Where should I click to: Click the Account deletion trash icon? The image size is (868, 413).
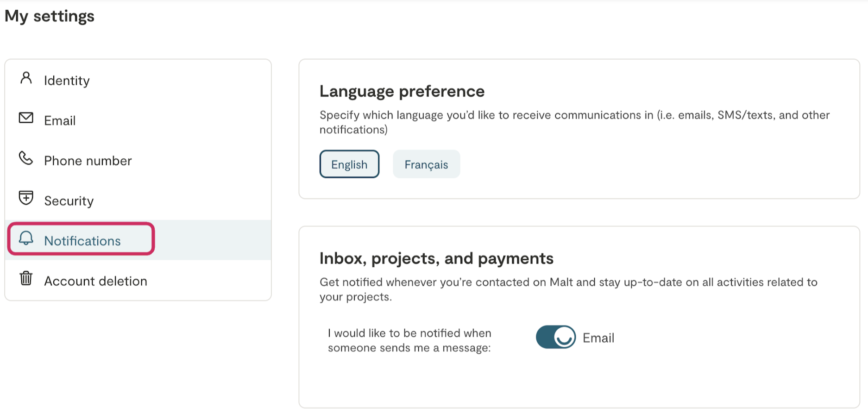(26, 279)
